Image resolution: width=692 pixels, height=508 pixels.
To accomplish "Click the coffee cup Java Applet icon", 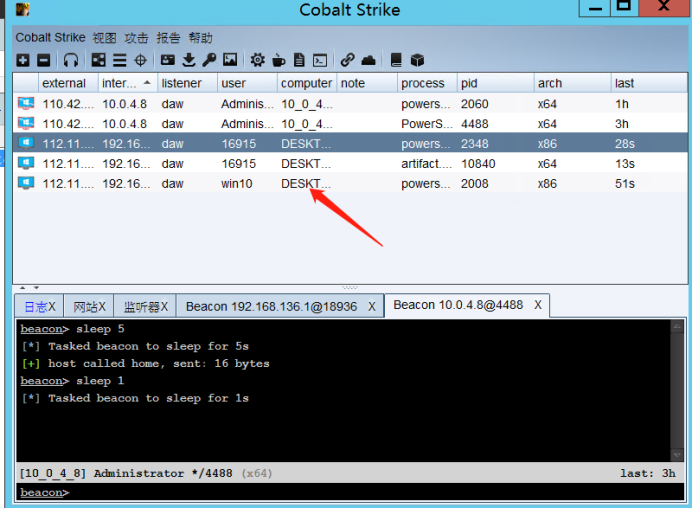I will [278, 60].
